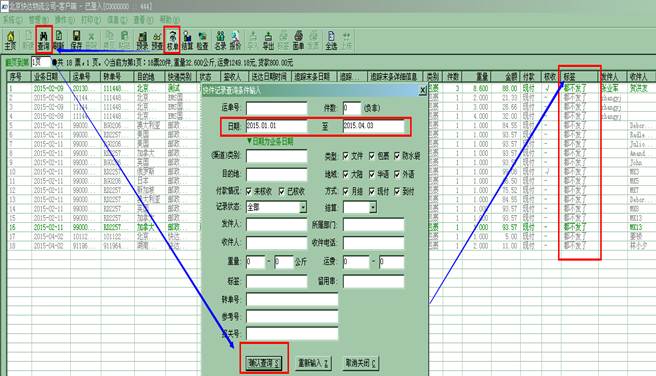Viewport: 656px width, 376px height.
Task: Select the 导出 export toolbar icon
Action: click(268, 41)
